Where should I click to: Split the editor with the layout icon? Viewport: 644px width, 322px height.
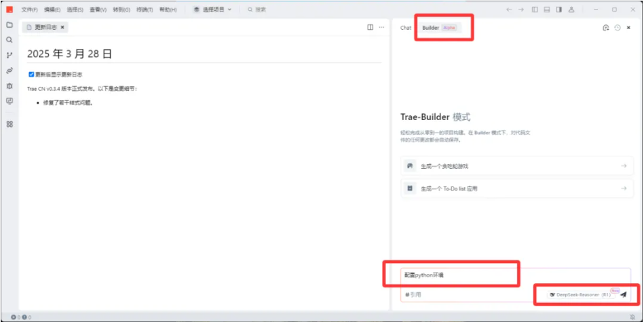[370, 27]
